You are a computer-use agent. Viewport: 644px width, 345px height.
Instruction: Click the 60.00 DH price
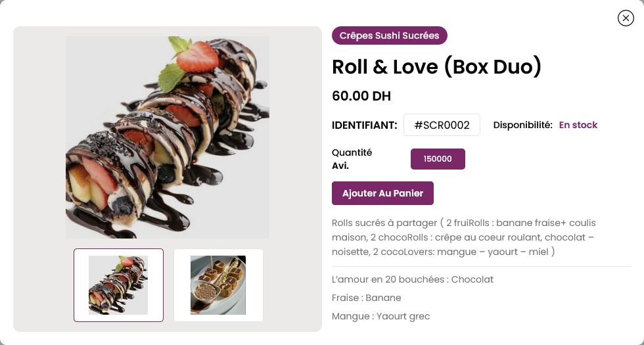pyautogui.click(x=361, y=96)
